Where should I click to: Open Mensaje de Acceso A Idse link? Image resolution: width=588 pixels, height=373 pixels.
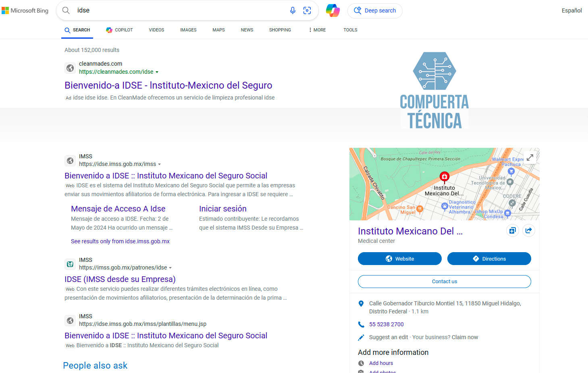(118, 209)
